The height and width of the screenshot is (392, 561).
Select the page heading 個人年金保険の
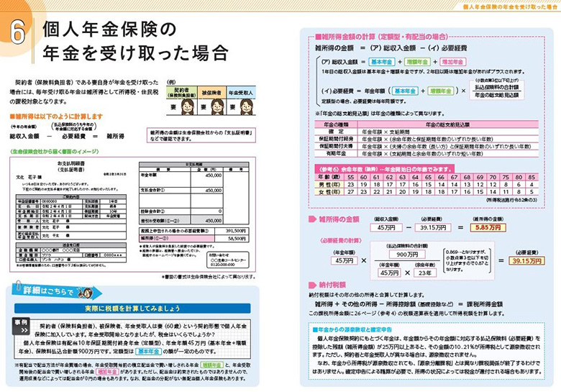point(109,29)
